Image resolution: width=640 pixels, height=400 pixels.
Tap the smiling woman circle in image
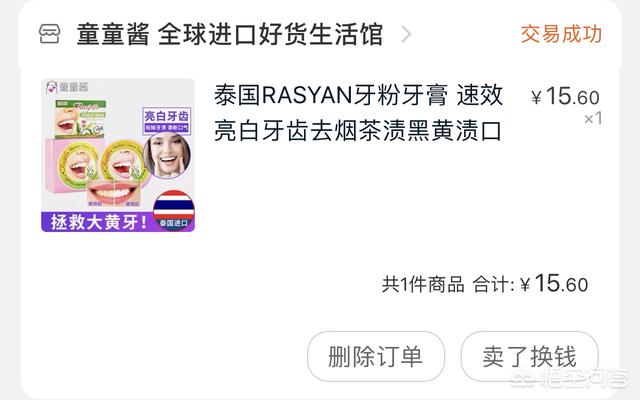[x=167, y=155]
